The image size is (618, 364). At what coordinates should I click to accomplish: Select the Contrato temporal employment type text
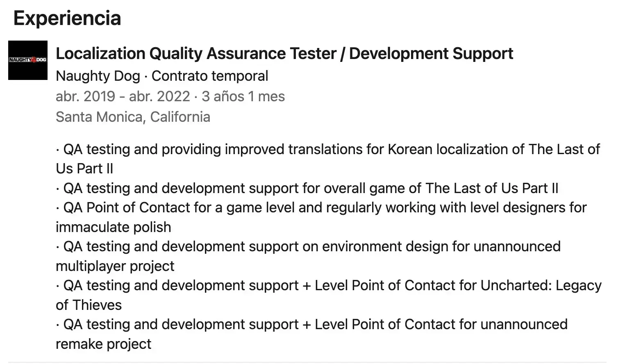(x=210, y=76)
